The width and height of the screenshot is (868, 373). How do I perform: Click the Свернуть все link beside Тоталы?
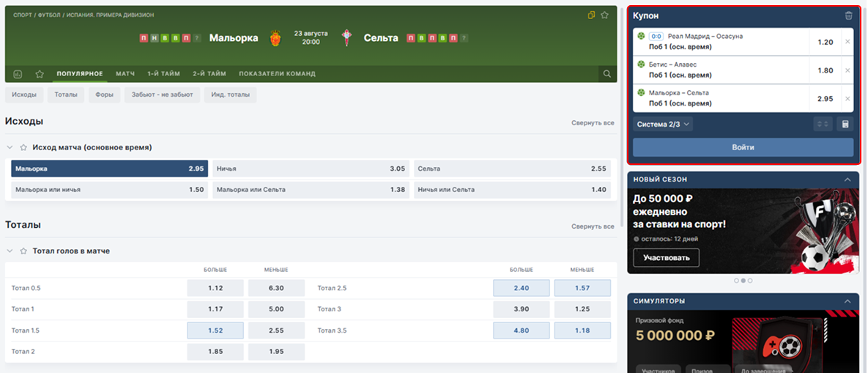(593, 226)
